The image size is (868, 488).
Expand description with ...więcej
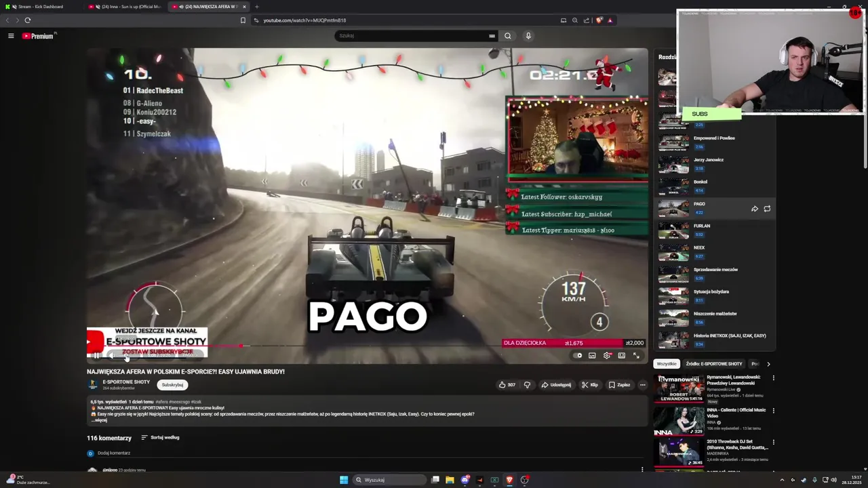point(99,420)
